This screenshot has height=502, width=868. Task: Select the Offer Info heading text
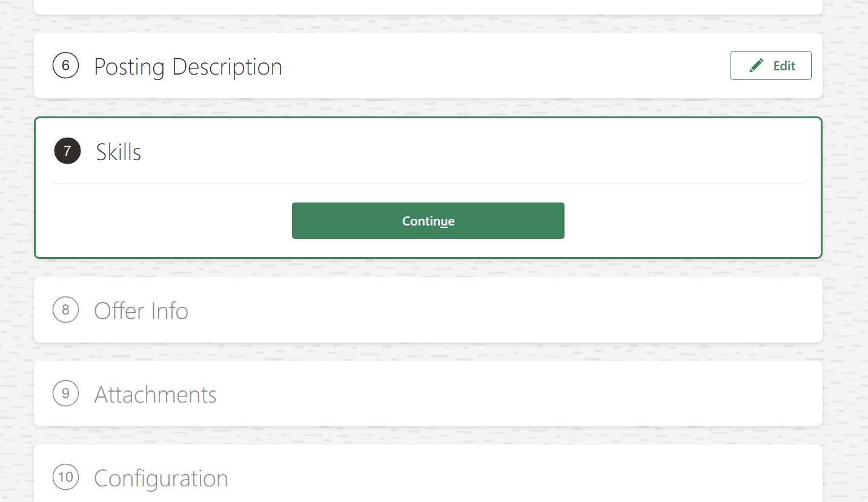click(141, 310)
